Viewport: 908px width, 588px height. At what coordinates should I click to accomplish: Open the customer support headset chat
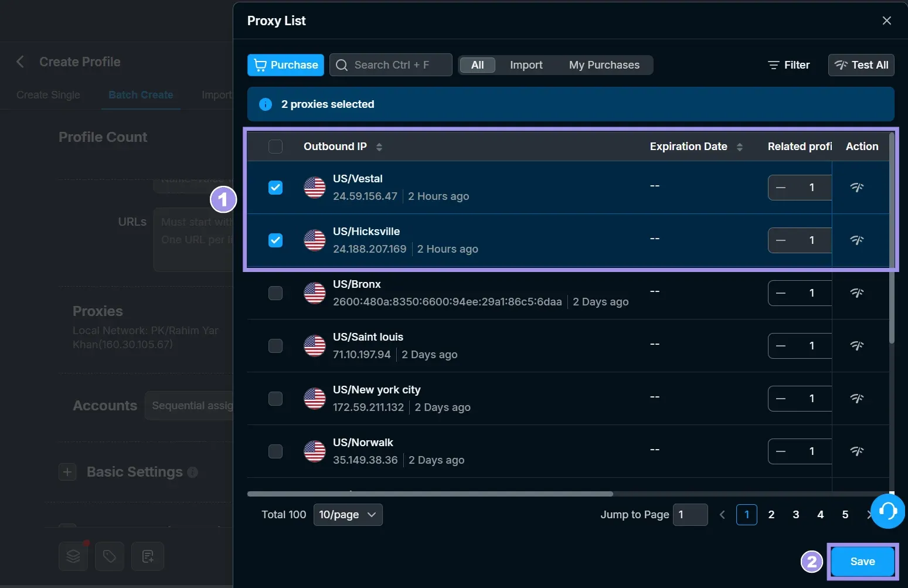888,511
